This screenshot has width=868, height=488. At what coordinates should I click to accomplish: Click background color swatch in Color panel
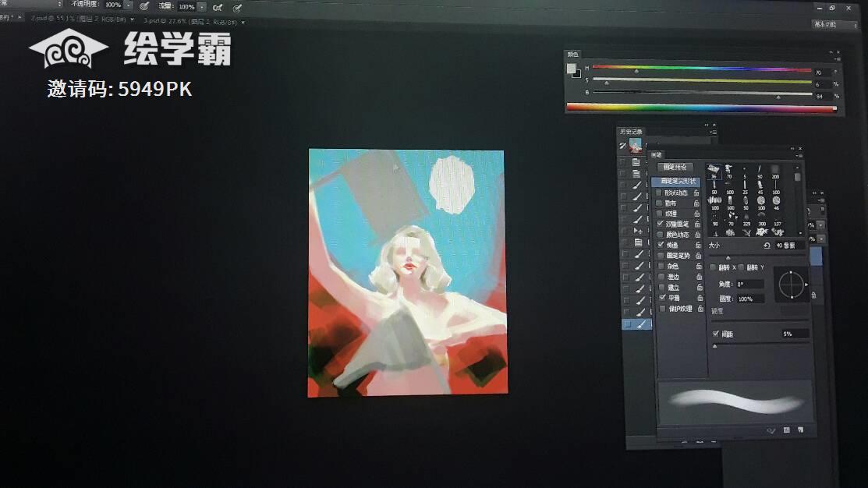point(579,76)
